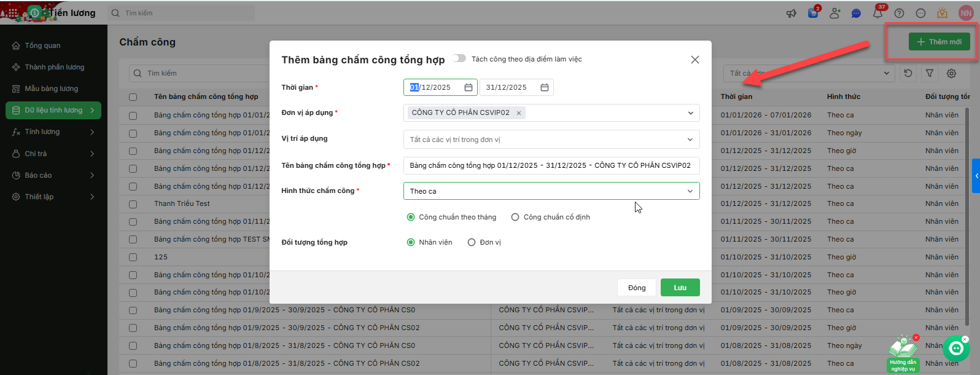Click the refresh icon above the table
This screenshot has width=980, height=375.
(908, 73)
